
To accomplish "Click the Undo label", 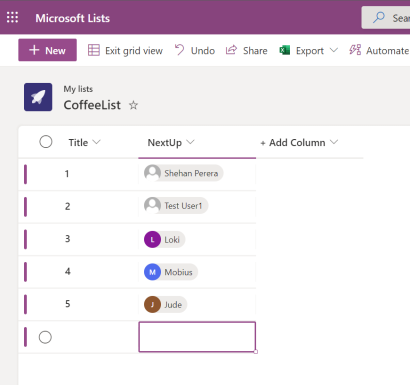I will coord(203,51).
